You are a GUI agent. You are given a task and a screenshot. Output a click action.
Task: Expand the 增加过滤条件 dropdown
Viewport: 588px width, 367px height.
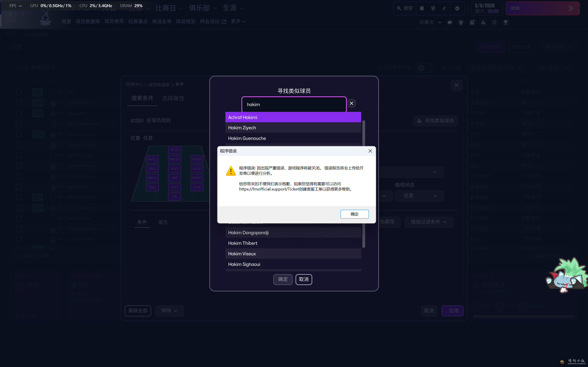point(429,222)
